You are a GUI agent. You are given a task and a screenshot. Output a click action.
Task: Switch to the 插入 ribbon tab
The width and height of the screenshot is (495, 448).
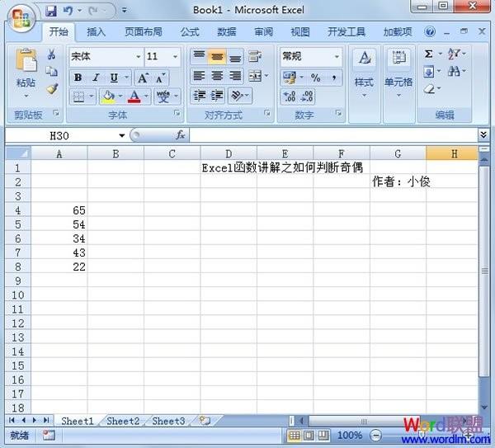coord(97,32)
